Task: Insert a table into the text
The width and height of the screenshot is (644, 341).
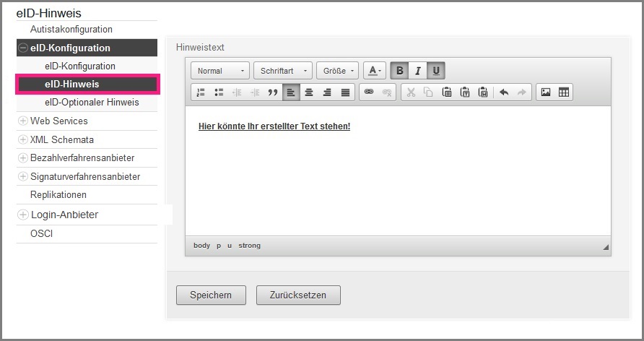Action: 564,92
